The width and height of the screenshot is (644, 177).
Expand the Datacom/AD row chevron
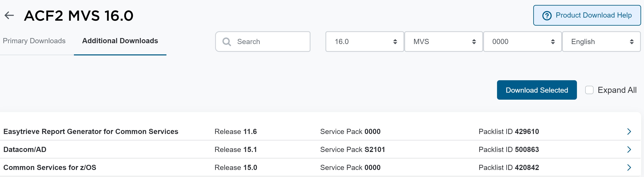click(629, 149)
